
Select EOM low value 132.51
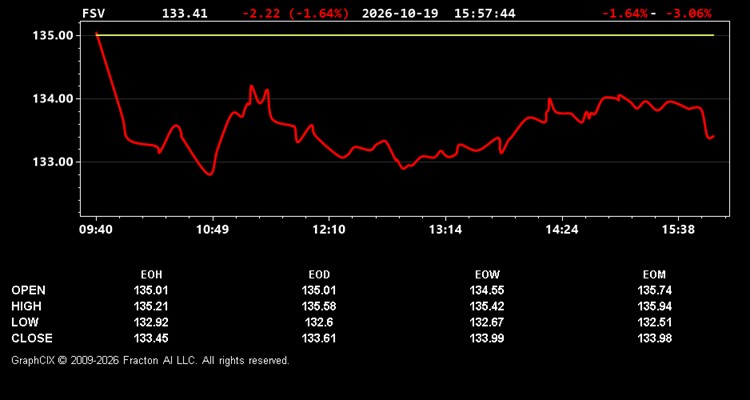(x=654, y=322)
